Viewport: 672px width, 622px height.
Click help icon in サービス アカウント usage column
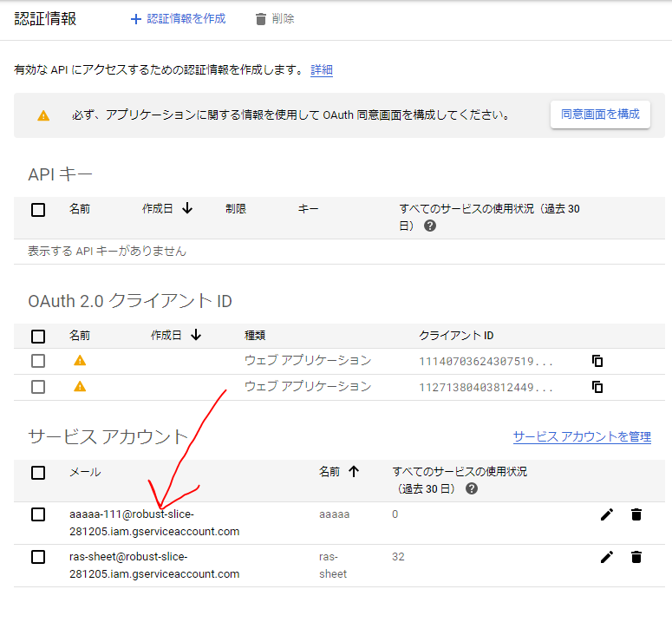472,488
